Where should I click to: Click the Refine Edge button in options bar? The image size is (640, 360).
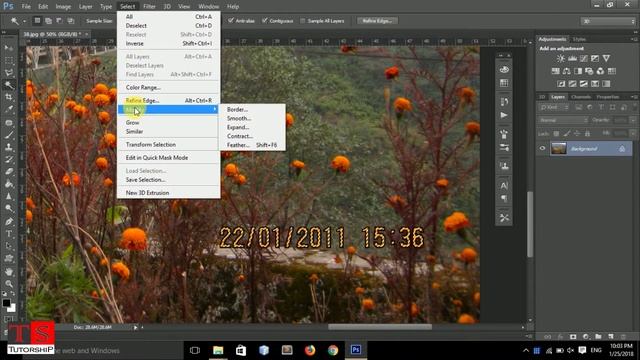377,21
